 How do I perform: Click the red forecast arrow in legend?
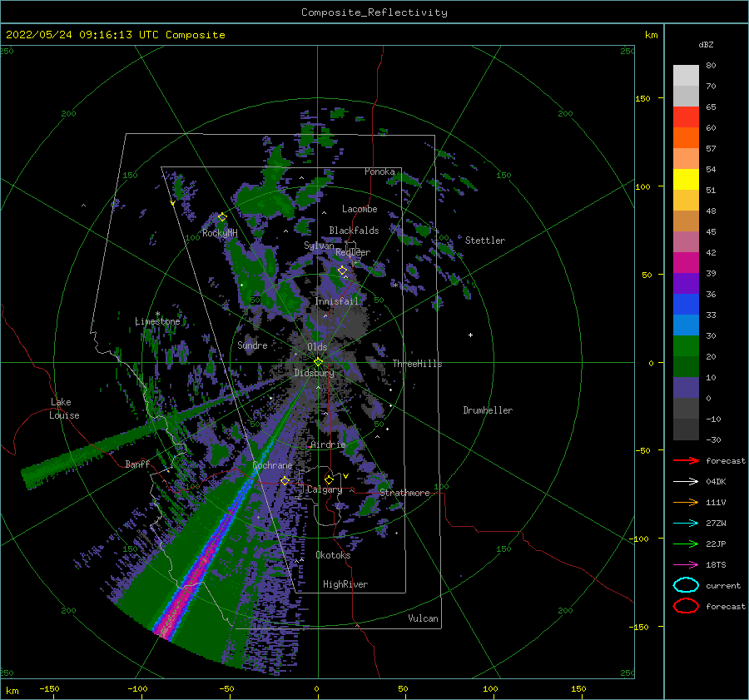686,460
